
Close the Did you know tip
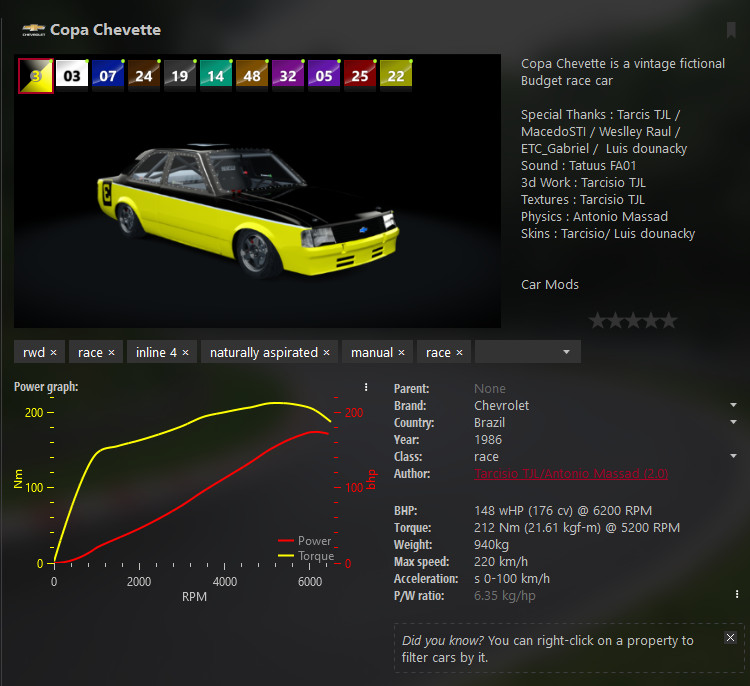[730, 638]
